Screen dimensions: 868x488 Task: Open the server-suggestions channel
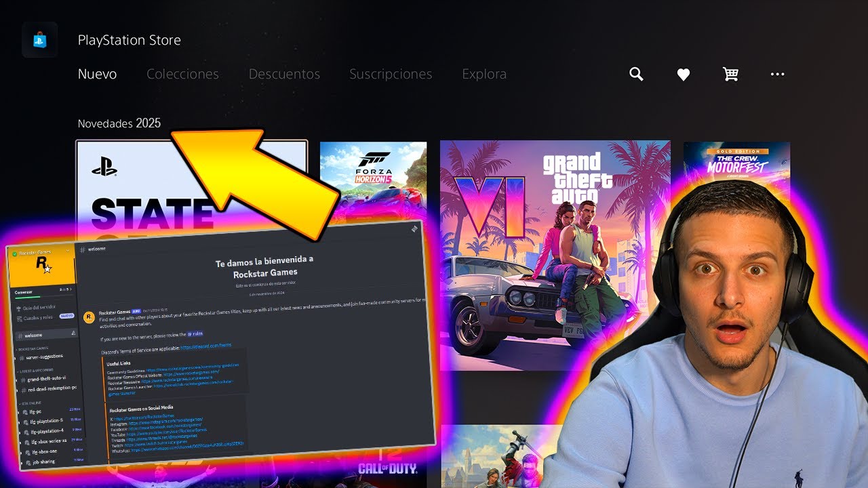[42, 357]
